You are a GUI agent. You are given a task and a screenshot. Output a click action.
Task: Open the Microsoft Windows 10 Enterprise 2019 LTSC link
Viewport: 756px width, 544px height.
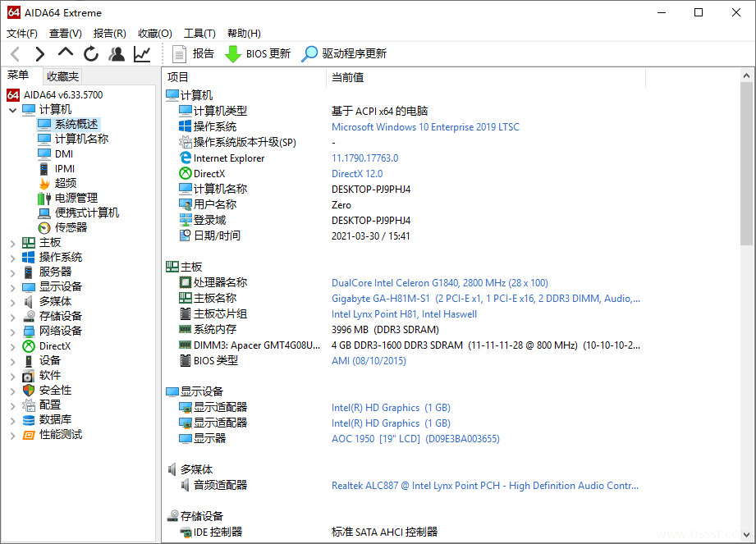tap(425, 127)
